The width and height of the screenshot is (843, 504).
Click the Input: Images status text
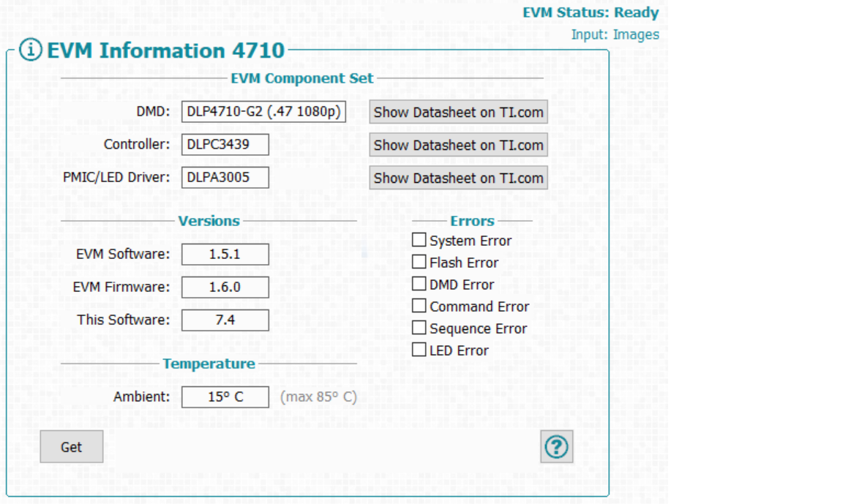615,35
